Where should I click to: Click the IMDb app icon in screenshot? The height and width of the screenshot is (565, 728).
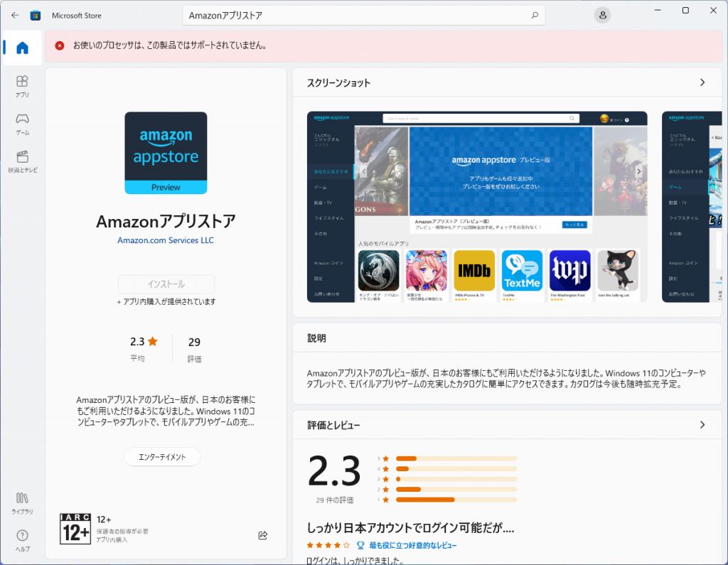(474, 271)
